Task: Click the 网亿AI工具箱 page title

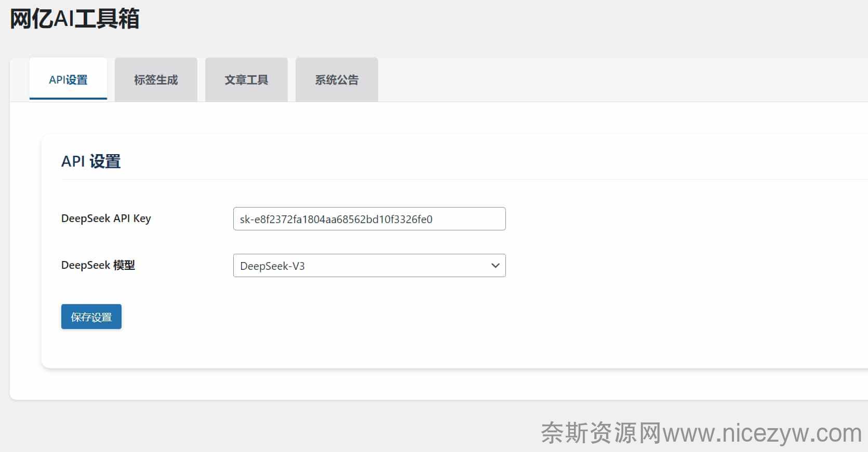Action: click(75, 19)
